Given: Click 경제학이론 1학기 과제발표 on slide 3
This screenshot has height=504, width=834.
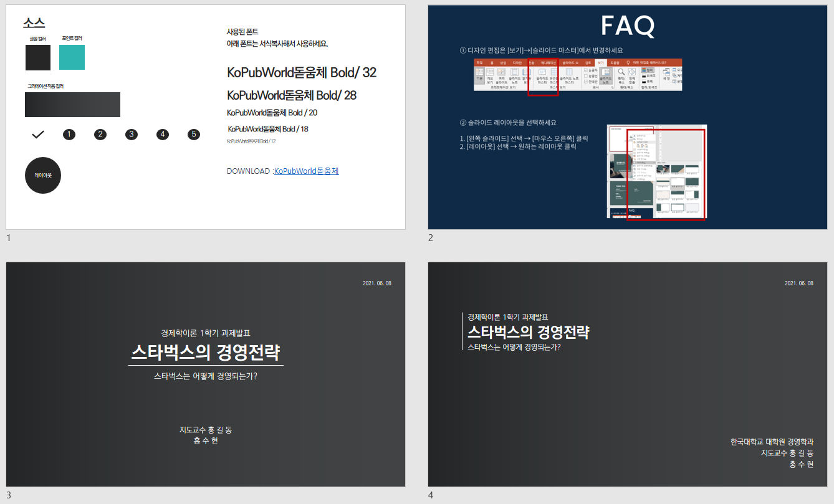Looking at the screenshot, I should 206,333.
